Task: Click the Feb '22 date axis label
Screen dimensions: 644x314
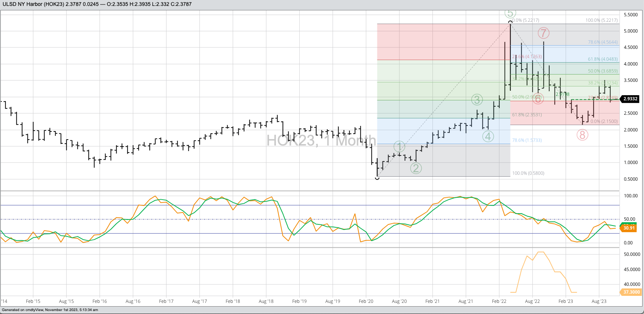Action: click(x=499, y=301)
